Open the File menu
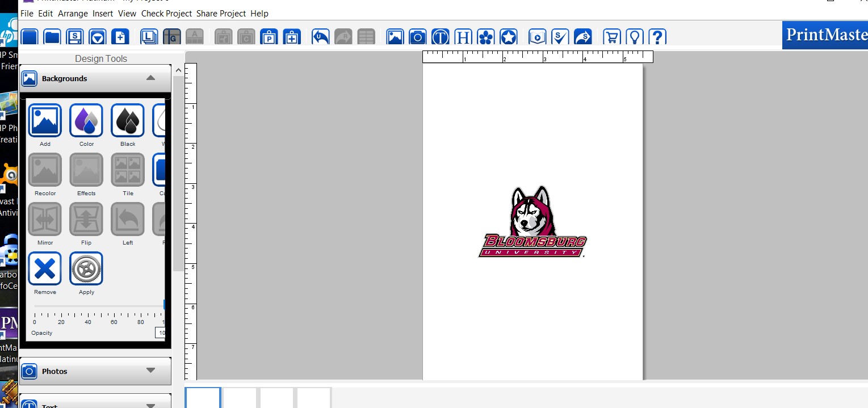868x408 pixels. 27,13
